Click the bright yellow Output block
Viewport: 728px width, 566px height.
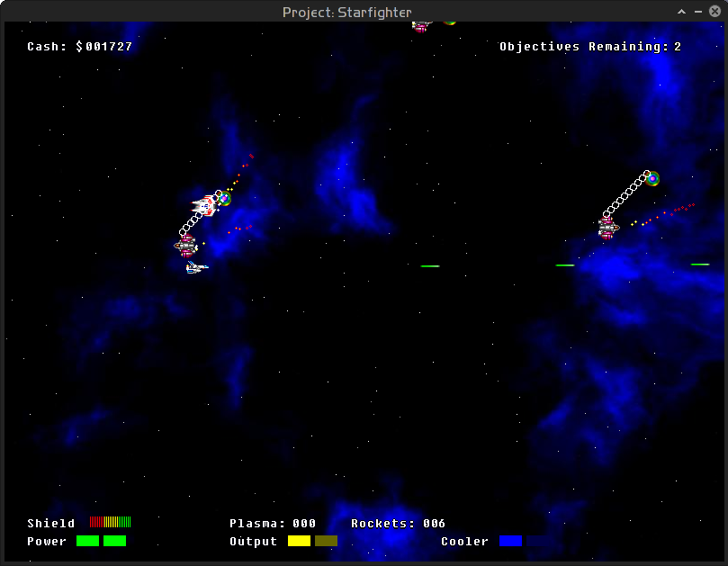pos(299,541)
